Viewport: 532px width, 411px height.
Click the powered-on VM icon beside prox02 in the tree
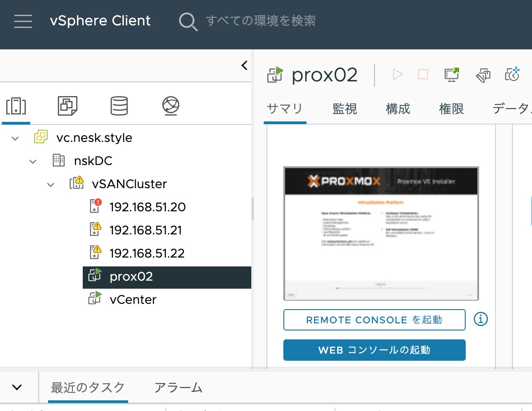(95, 275)
